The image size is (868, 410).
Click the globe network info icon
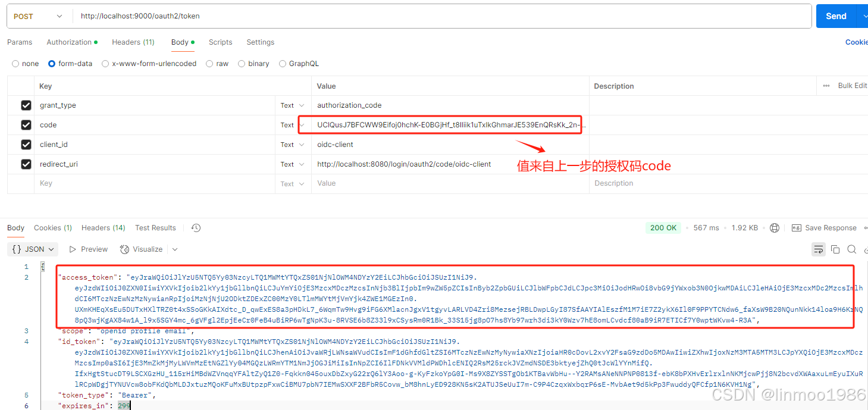click(x=775, y=228)
